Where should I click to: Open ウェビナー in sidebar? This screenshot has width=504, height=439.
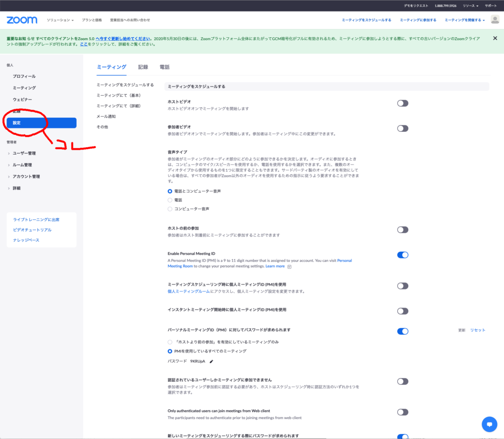(22, 100)
